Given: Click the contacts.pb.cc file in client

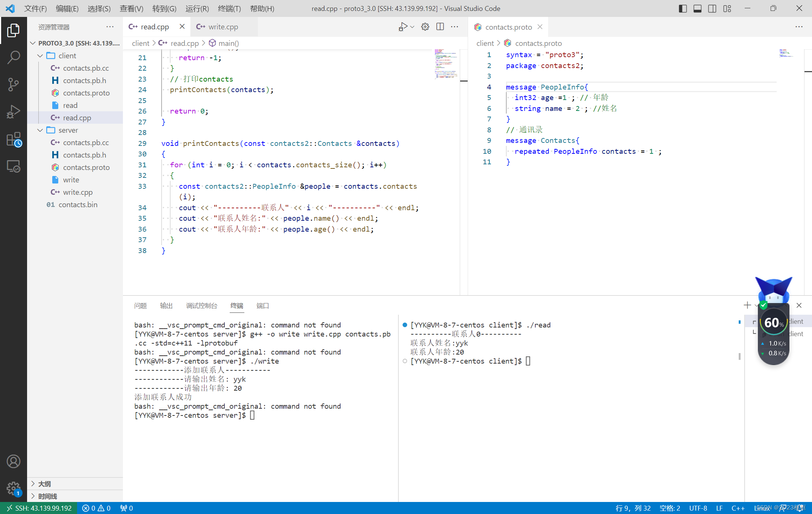Looking at the screenshot, I should [86, 68].
